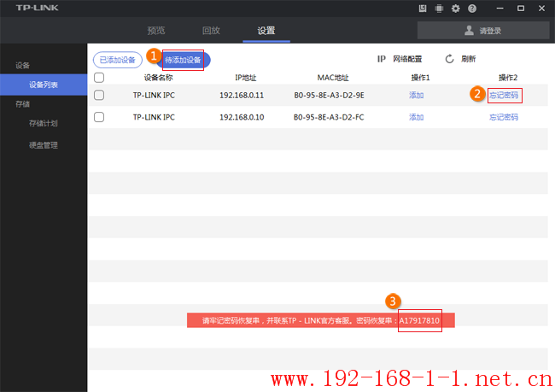Screen dimensions: 555x392
Task: Click MAC address B0-95-8E-A3-D2-FC
Action: pos(329,117)
